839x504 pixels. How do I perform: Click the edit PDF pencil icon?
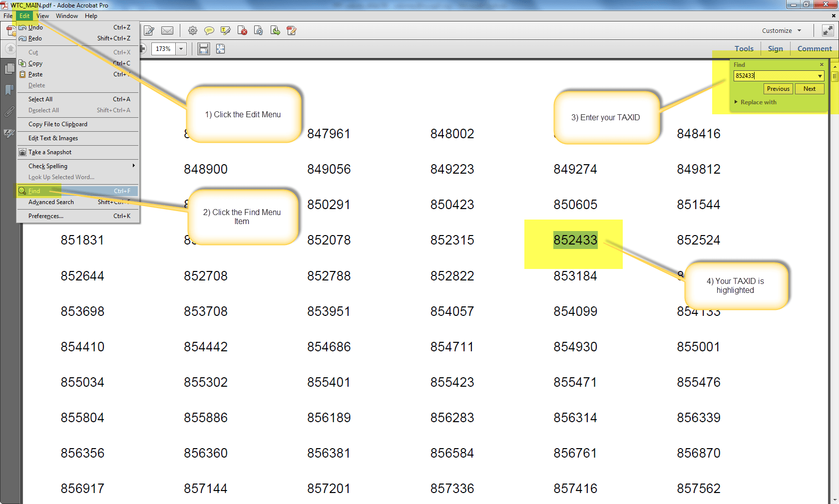click(292, 31)
